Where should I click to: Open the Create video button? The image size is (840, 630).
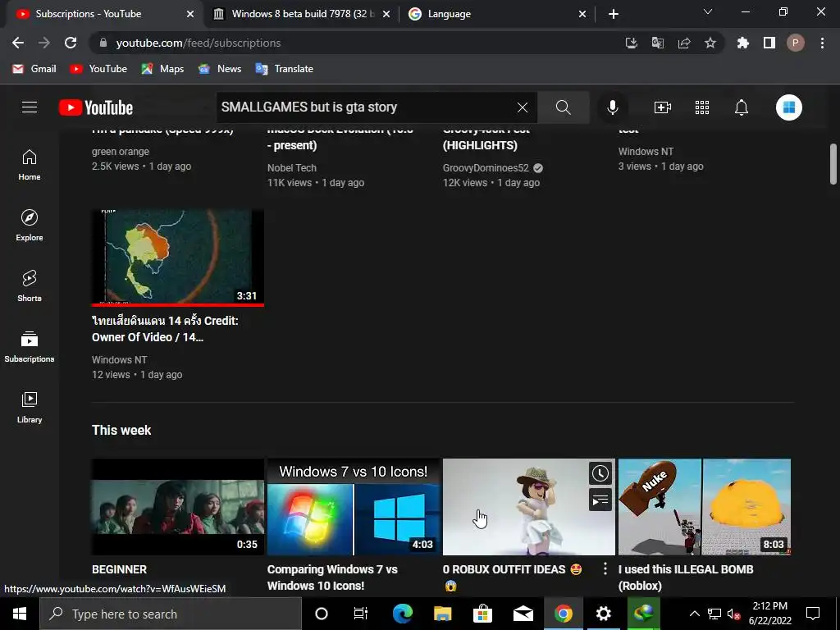[663, 107]
